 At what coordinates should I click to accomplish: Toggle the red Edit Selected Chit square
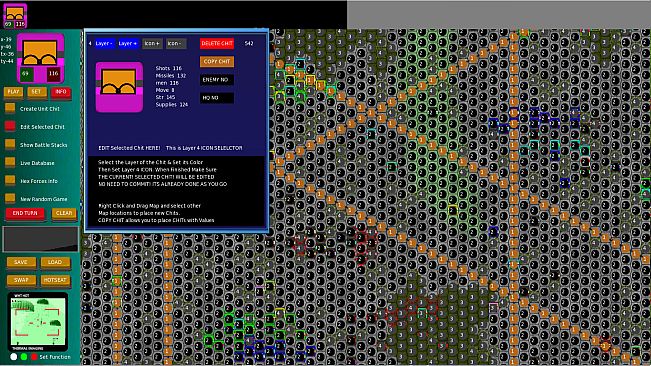10,126
